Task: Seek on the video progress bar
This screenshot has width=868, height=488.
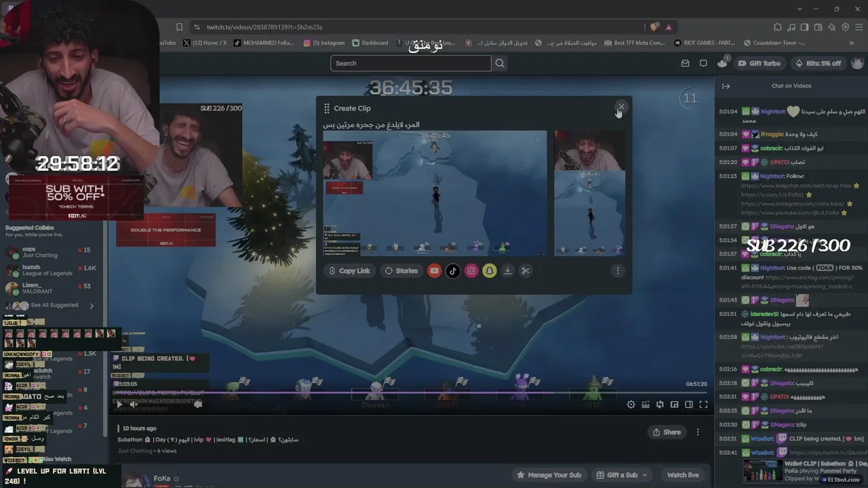Action: click(410, 392)
